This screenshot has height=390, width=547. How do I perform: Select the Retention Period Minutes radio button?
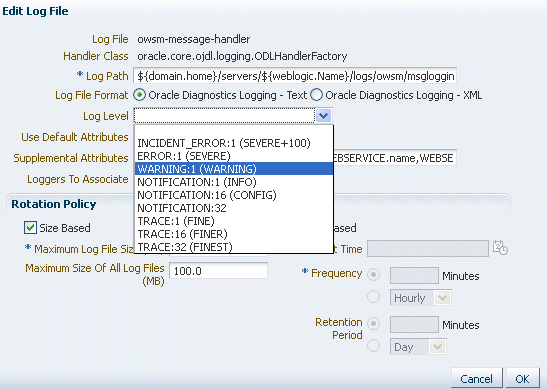pos(373,324)
